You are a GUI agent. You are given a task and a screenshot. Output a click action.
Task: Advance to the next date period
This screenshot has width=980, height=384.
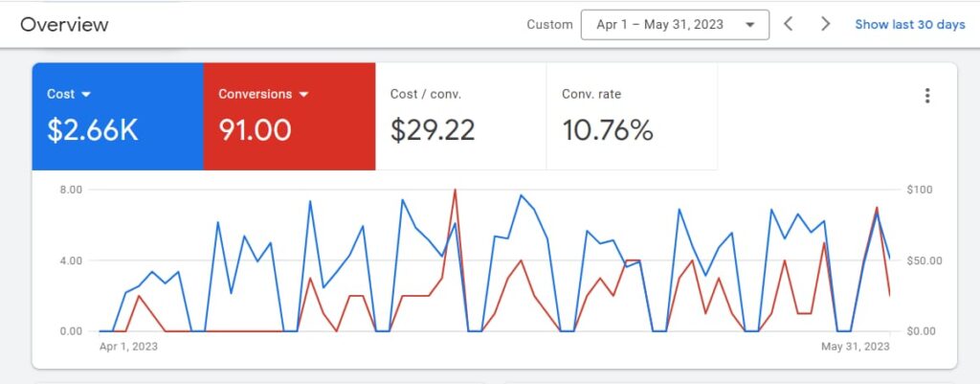(825, 24)
